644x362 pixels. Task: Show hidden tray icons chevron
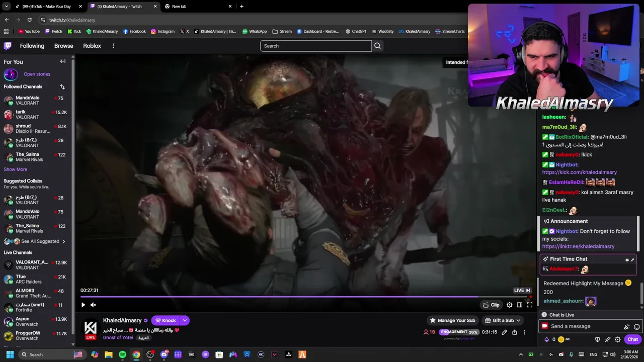(521, 354)
